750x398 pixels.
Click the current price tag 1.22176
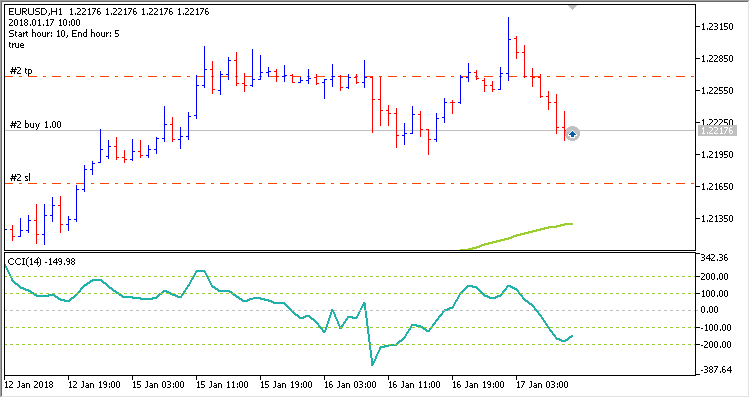tap(717, 131)
